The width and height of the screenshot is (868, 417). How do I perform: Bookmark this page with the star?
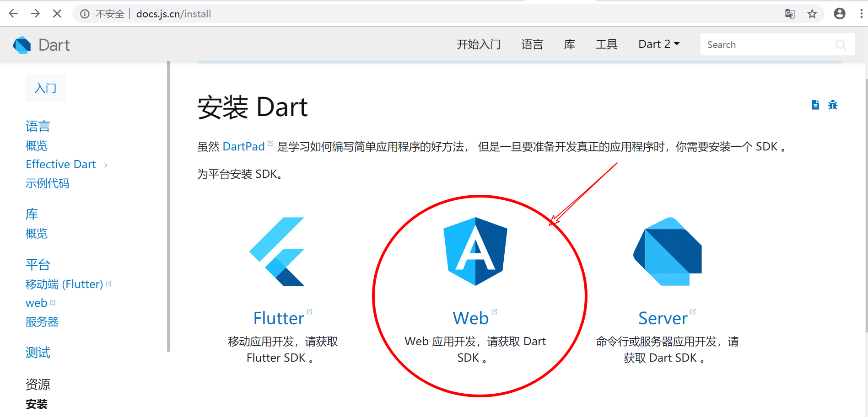coord(812,14)
